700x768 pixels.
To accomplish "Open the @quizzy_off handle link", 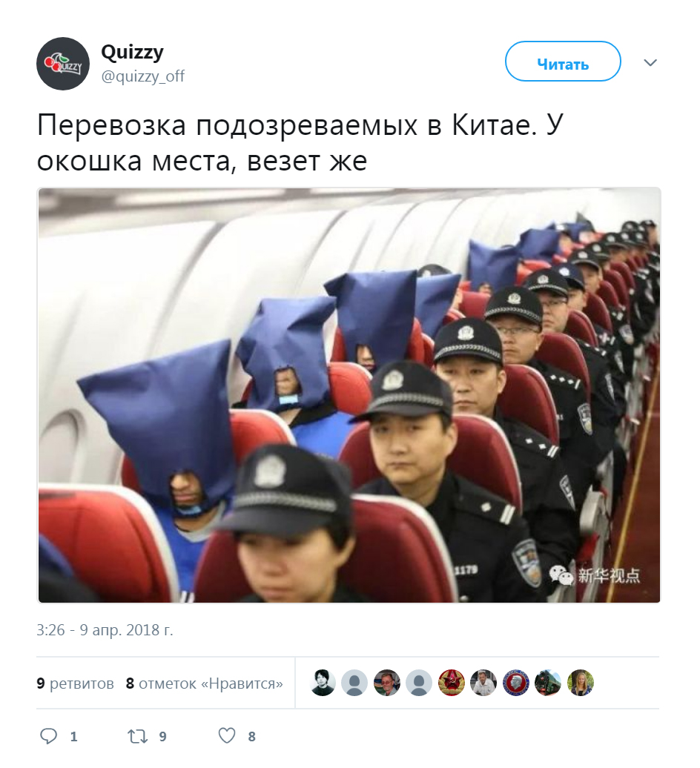I will pos(142,76).
